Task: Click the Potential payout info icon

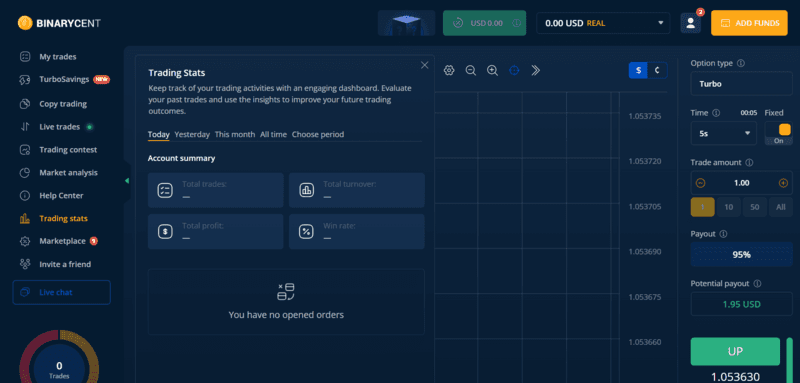Action: (757, 283)
